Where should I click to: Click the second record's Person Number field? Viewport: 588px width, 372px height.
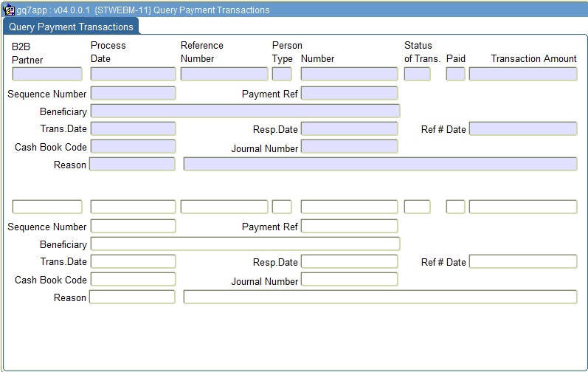click(x=349, y=207)
